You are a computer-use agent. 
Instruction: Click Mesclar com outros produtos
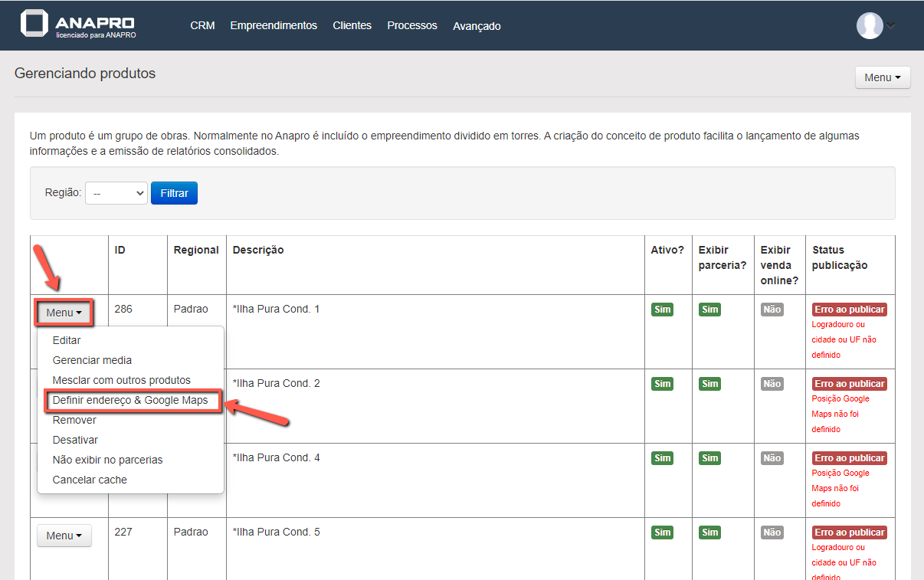coord(121,380)
